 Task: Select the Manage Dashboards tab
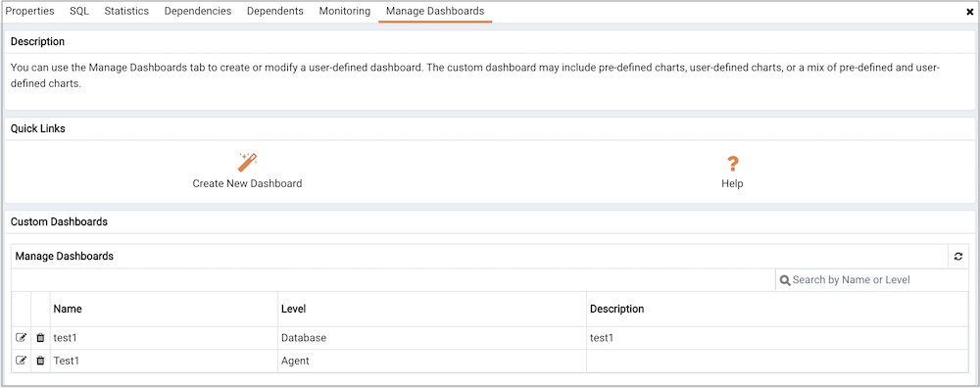435,11
